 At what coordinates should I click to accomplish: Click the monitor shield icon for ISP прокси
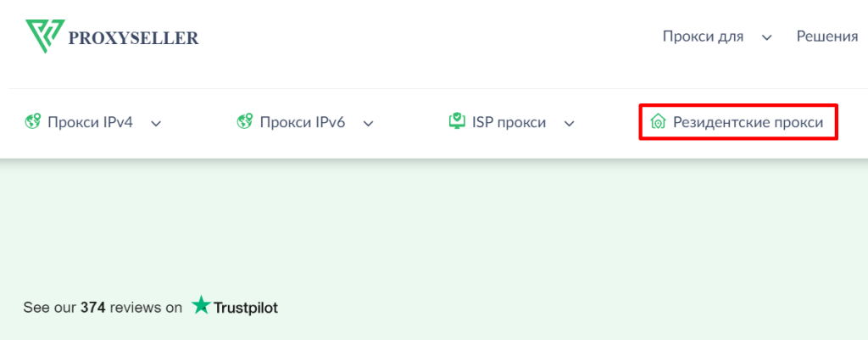(457, 120)
